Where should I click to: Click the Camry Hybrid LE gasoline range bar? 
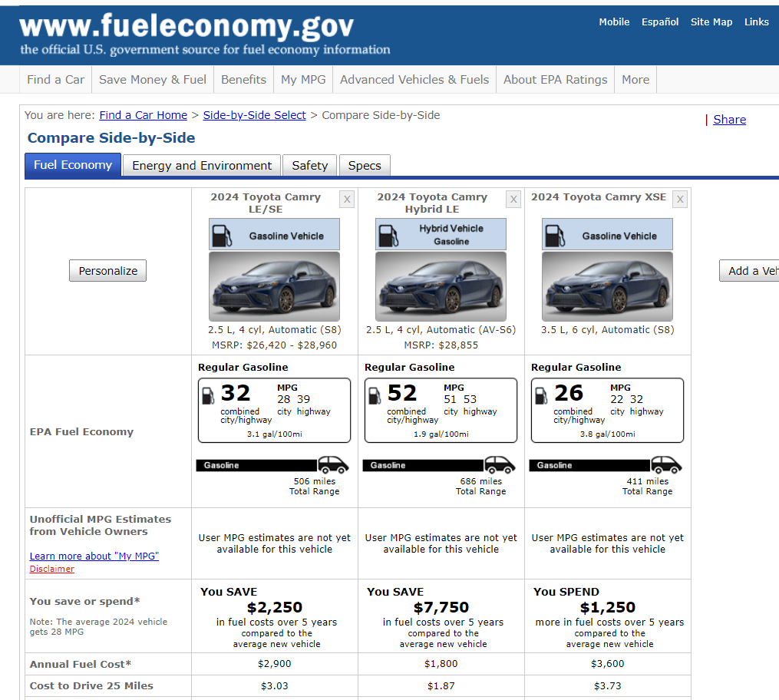(423, 465)
